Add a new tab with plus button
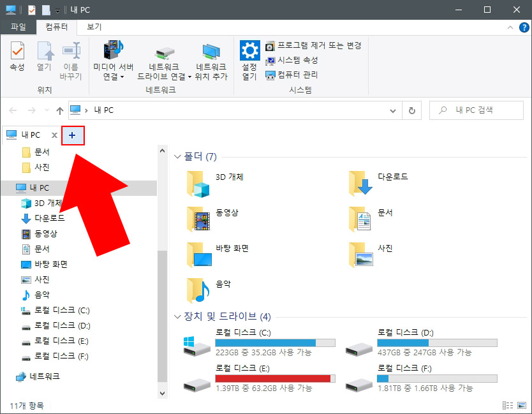 click(x=72, y=135)
